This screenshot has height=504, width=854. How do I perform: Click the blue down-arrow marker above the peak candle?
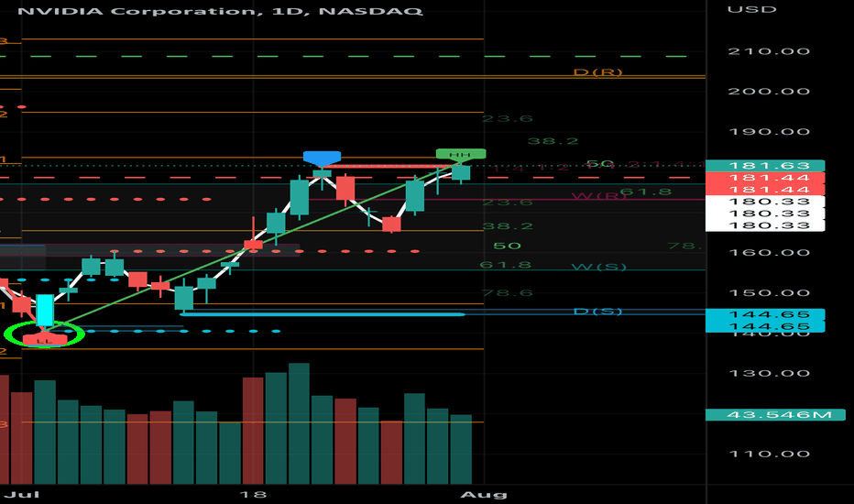click(x=322, y=158)
